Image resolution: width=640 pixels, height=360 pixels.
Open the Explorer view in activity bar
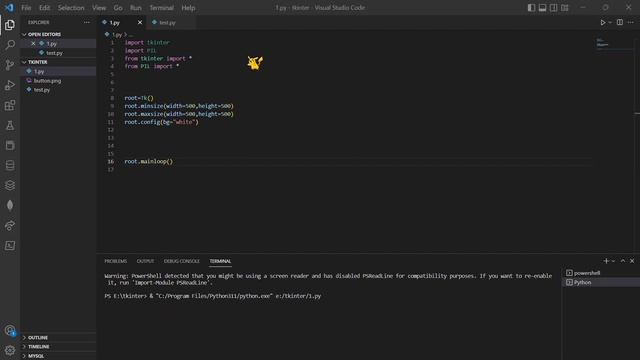10,25
